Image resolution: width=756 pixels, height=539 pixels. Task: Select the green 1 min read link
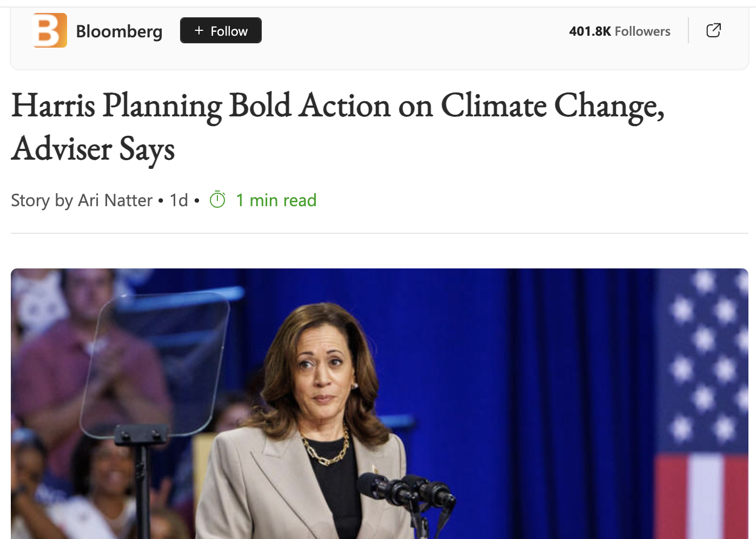[x=276, y=200]
